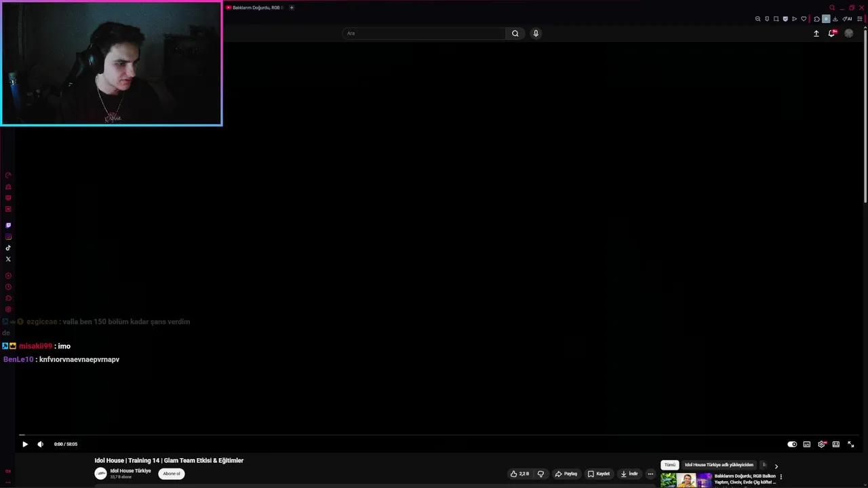The image size is (868, 488).
Task: Select 'Idol House Türkiye adlı yükleyiciden' chip
Action: coord(719,465)
